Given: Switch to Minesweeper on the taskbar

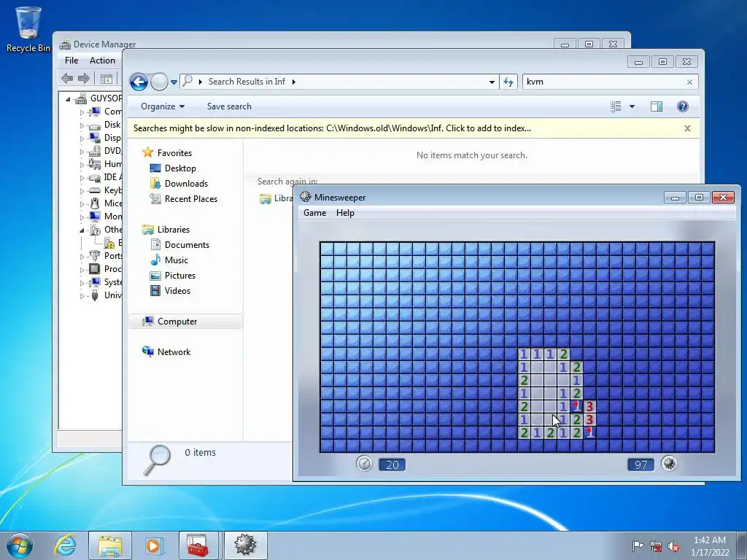Looking at the screenshot, I should coord(245,545).
